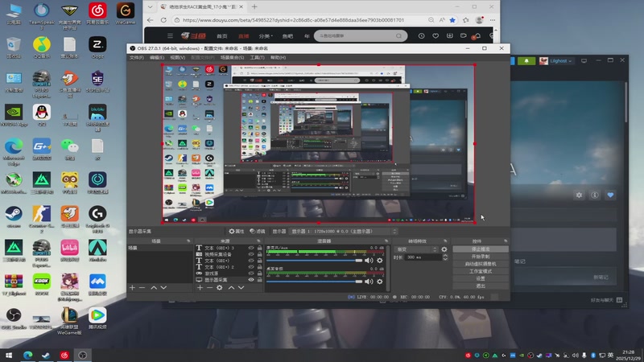The height and width of the screenshot is (362, 644).
Task: Open the Douyu hamburger menu
Action: 170,36
